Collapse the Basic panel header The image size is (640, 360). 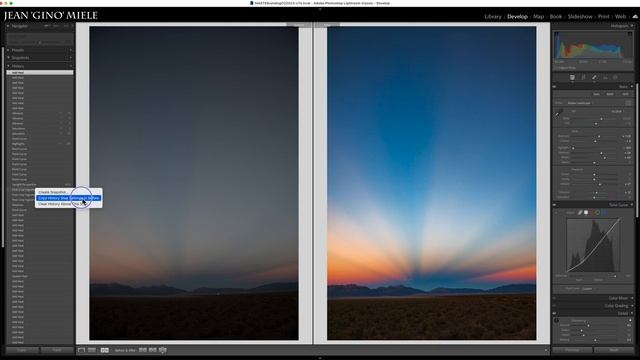coord(632,87)
